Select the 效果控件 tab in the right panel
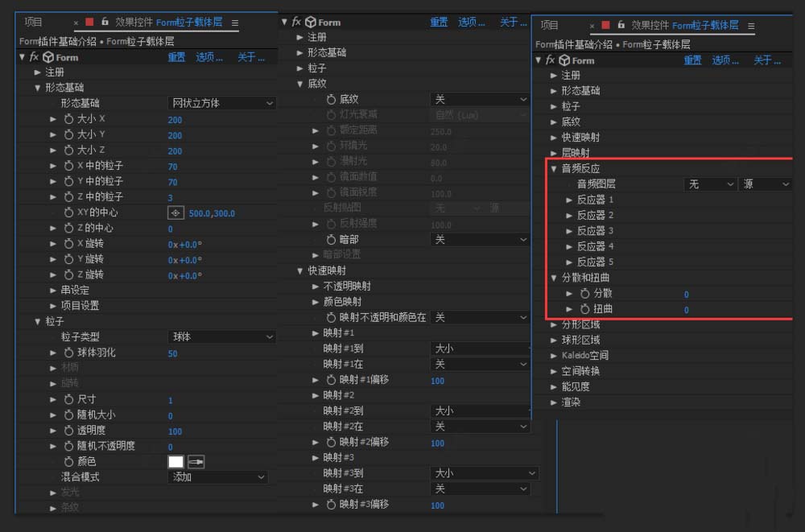Image resolution: width=805 pixels, height=532 pixels. (x=683, y=25)
